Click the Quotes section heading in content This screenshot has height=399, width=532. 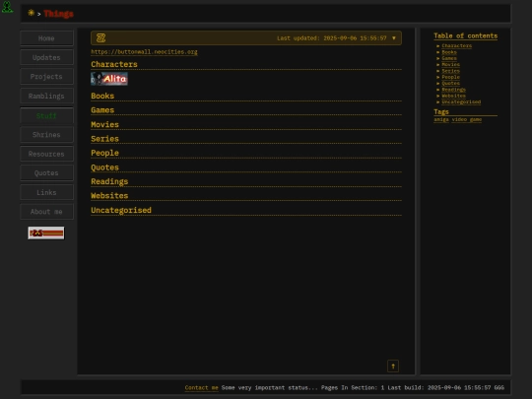pyautogui.click(x=104, y=167)
